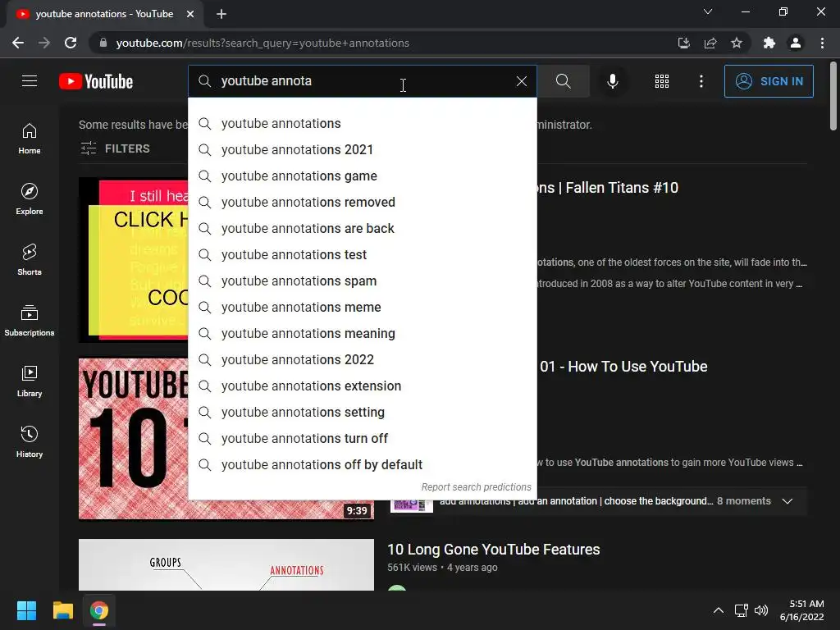Reload the page with the refresh icon
This screenshot has height=630, width=840.
(x=71, y=43)
